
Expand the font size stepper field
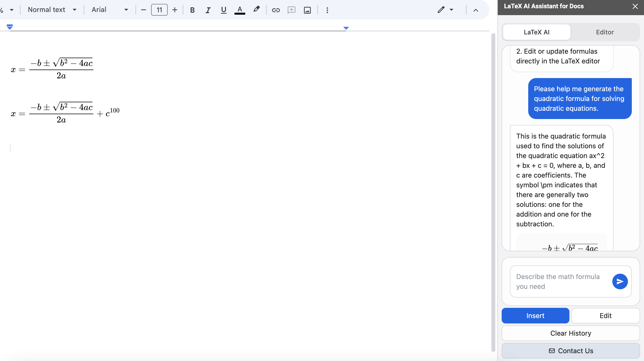point(175,10)
